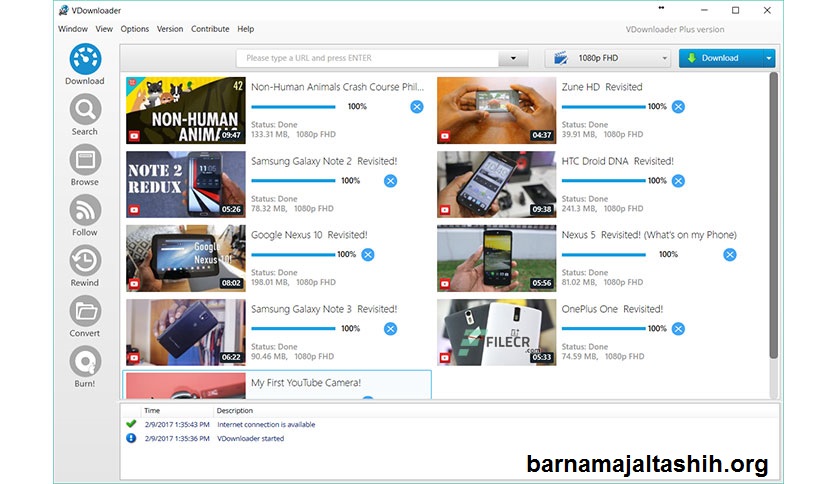Click the Google Nexus 10 progress bar

[x=293, y=254]
